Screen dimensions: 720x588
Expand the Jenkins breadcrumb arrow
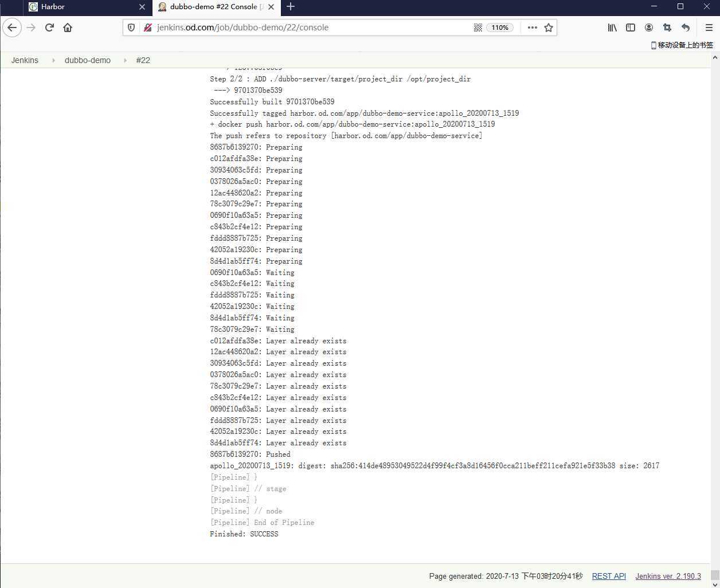(53, 60)
